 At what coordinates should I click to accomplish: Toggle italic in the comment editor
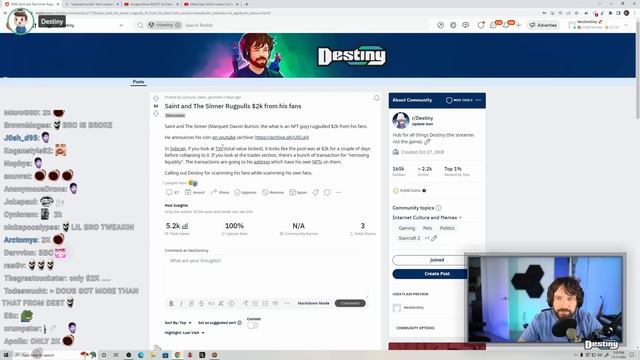181,303
